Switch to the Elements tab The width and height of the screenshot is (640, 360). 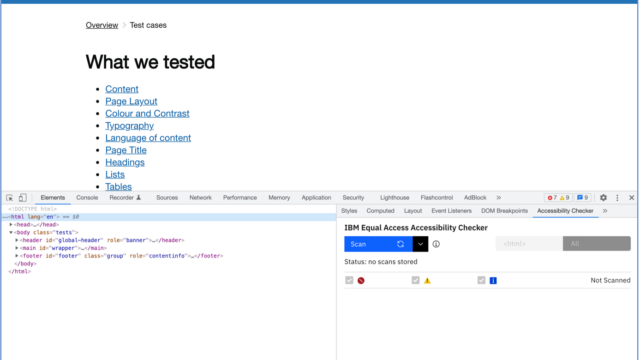(53, 198)
